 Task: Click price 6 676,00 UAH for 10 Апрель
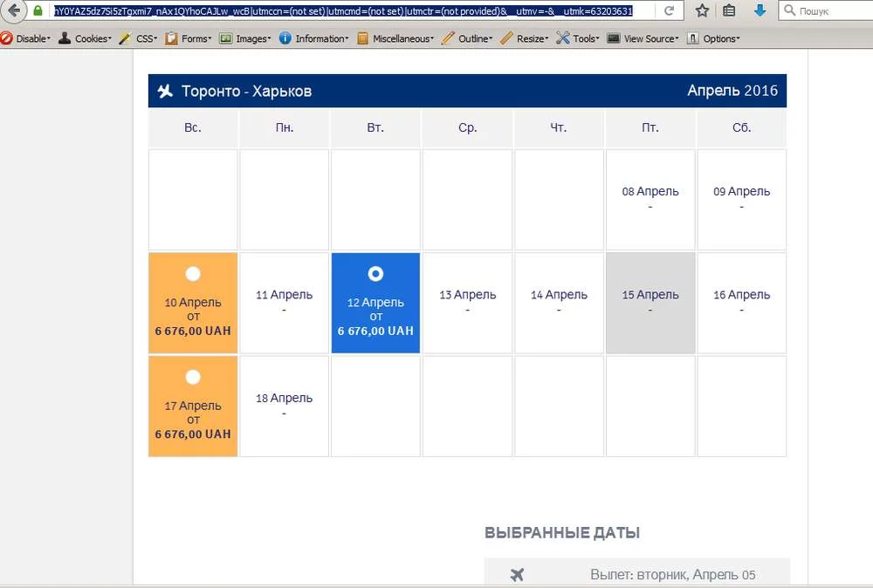(193, 331)
